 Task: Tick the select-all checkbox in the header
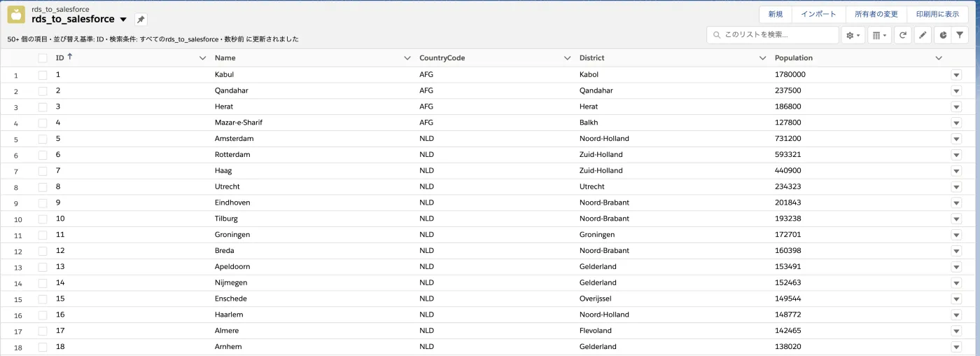(43, 58)
